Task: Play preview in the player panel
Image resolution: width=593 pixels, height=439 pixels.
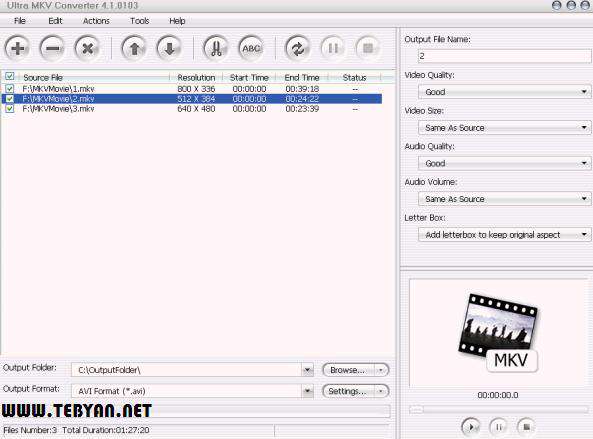Action: 471,427
